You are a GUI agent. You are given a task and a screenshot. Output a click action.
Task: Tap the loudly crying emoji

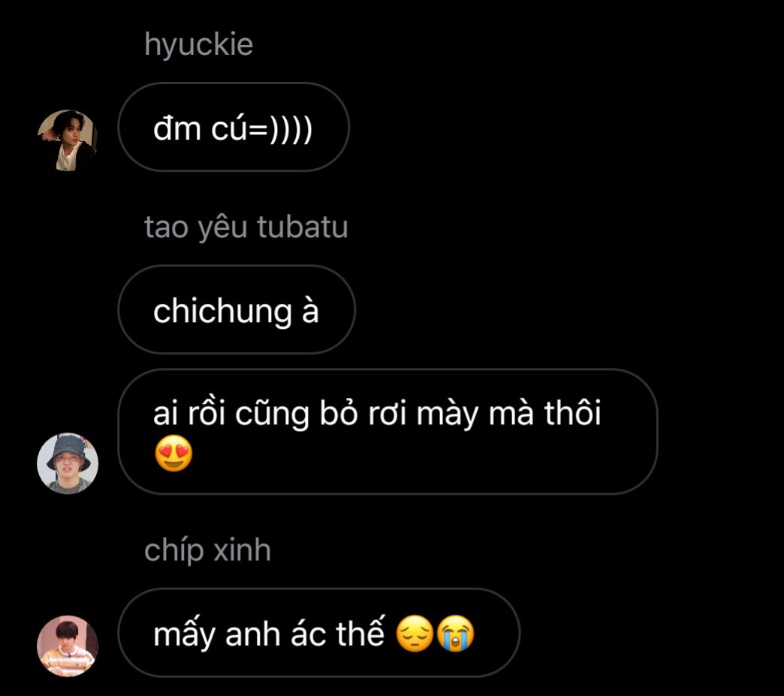455,634
